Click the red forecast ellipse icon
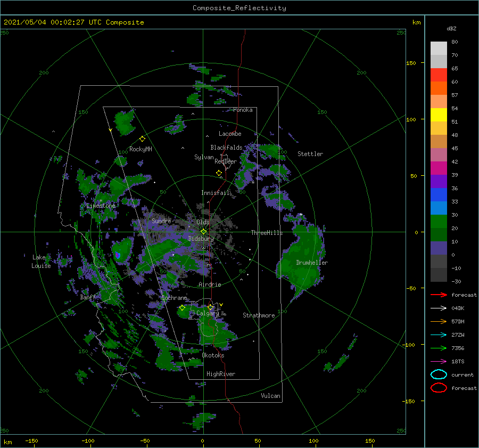Viewport: 479px width, 448px height. coord(439,388)
